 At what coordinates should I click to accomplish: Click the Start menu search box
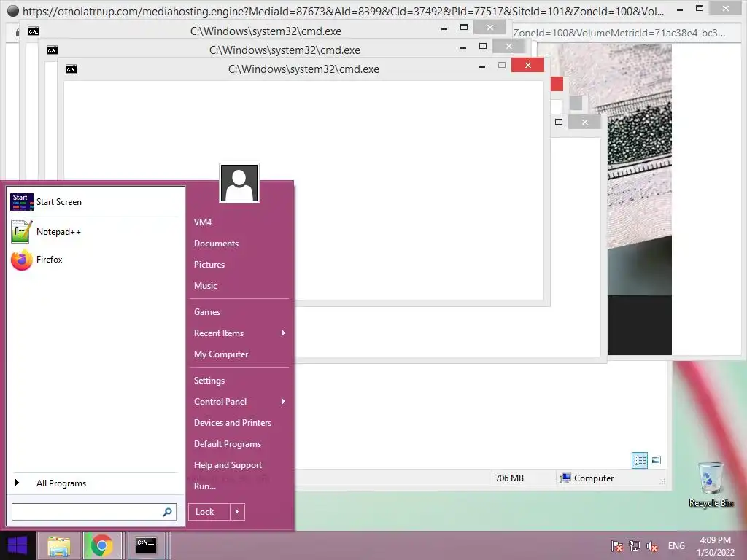coord(94,512)
